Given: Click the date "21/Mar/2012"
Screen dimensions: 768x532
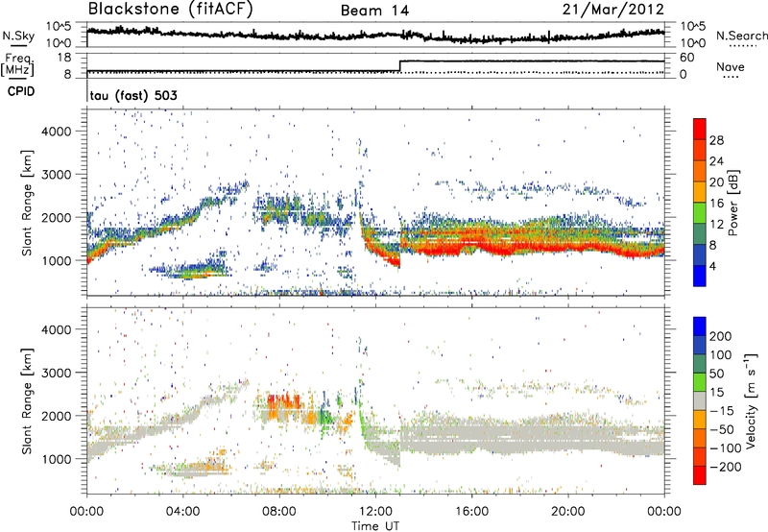Looking at the screenshot, I should pyautogui.click(x=613, y=10).
